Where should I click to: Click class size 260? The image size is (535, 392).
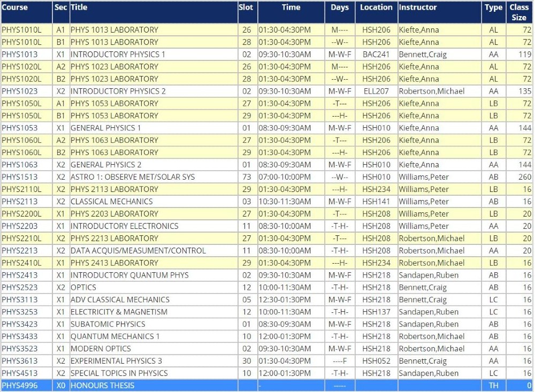click(x=525, y=177)
